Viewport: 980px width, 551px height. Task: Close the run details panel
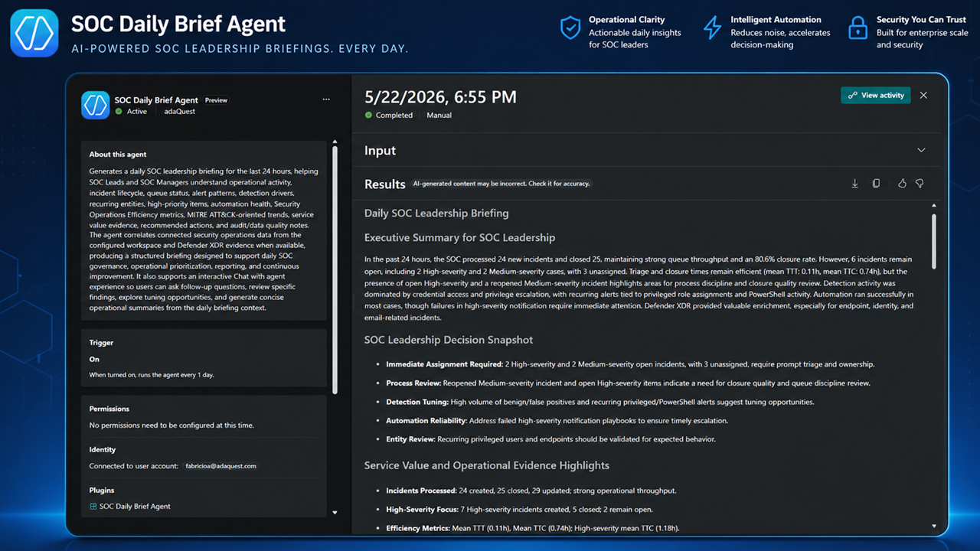(923, 96)
